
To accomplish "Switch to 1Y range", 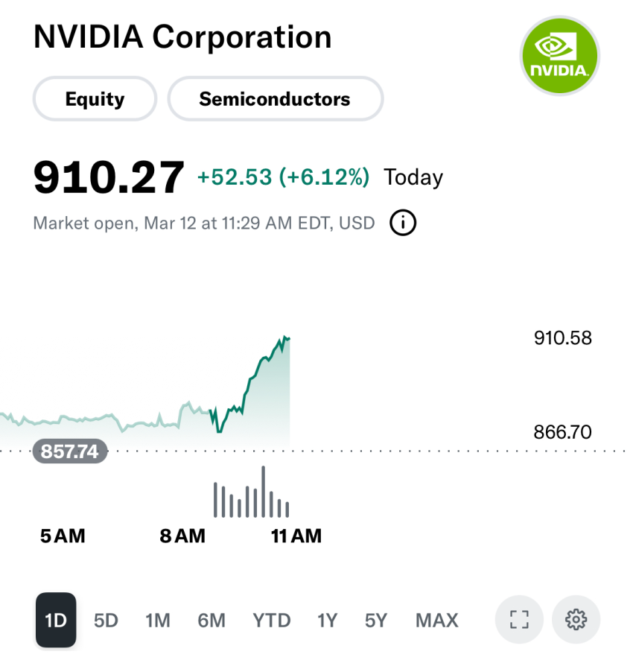I will pyautogui.click(x=327, y=621).
